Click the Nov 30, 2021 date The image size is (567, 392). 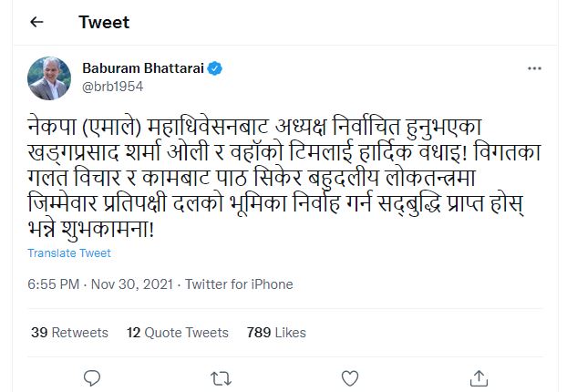(x=132, y=284)
